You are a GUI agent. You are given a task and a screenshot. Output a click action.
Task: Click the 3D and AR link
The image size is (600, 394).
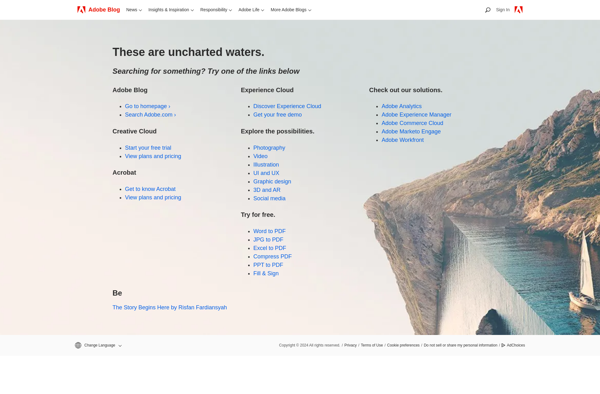[267, 190]
